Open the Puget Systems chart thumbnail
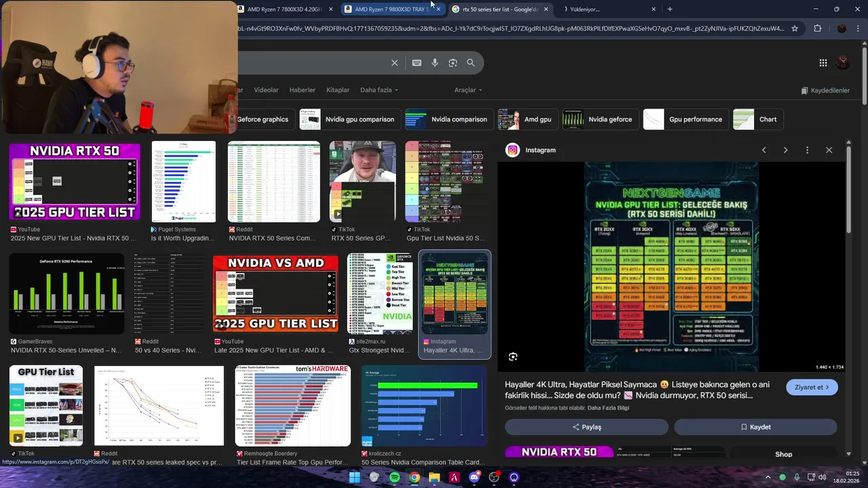 184,182
